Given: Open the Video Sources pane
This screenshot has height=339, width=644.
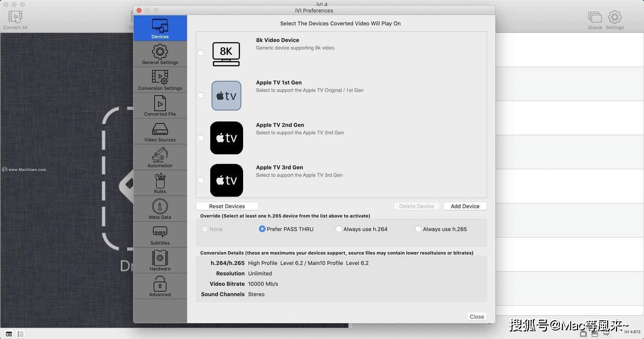Looking at the screenshot, I should pos(160,131).
